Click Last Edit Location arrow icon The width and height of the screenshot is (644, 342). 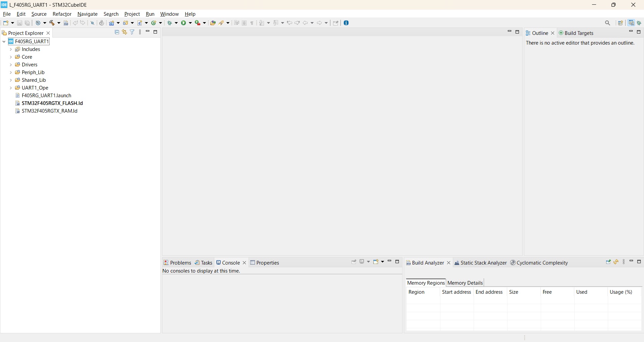pos(290,23)
